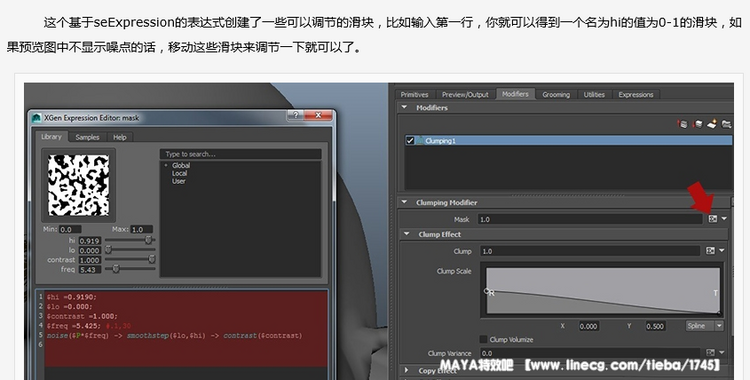Click the first red-arrow stack icon in Modifiers toolbar

tap(683, 124)
